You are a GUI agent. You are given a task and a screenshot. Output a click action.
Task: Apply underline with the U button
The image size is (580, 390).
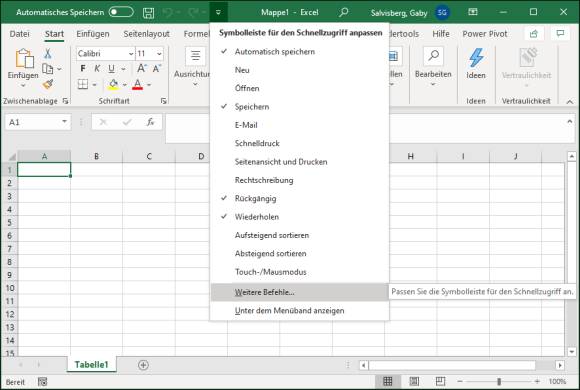pyautogui.click(x=111, y=68)
